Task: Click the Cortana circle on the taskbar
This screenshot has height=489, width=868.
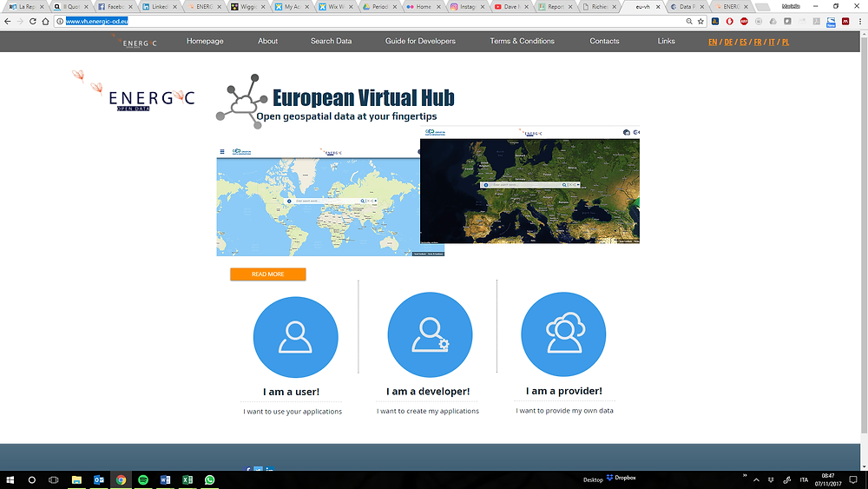Action: point(31,479)
